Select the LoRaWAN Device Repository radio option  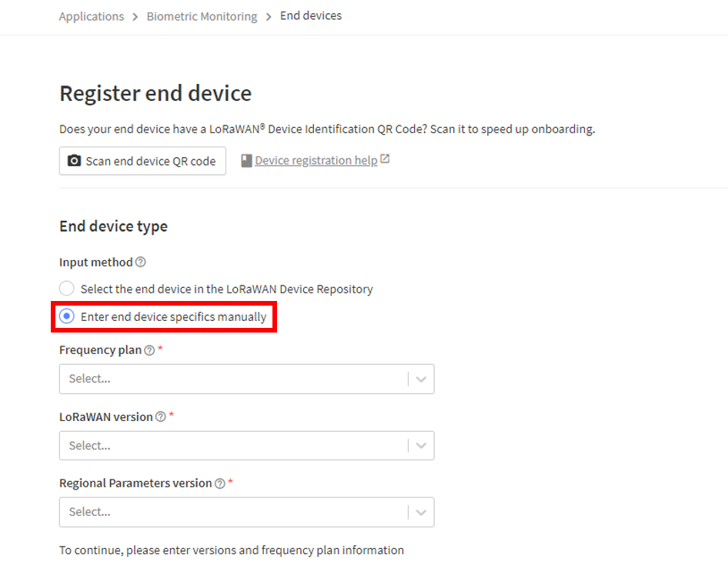[67, 289]
